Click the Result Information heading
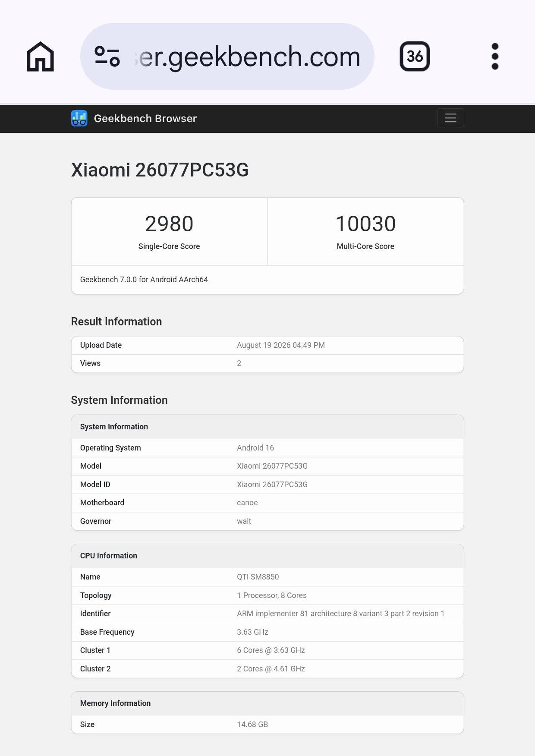 pos(116,321)
